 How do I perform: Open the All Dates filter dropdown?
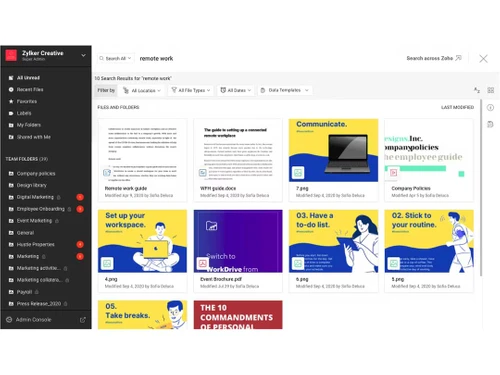tap(236, 90)
